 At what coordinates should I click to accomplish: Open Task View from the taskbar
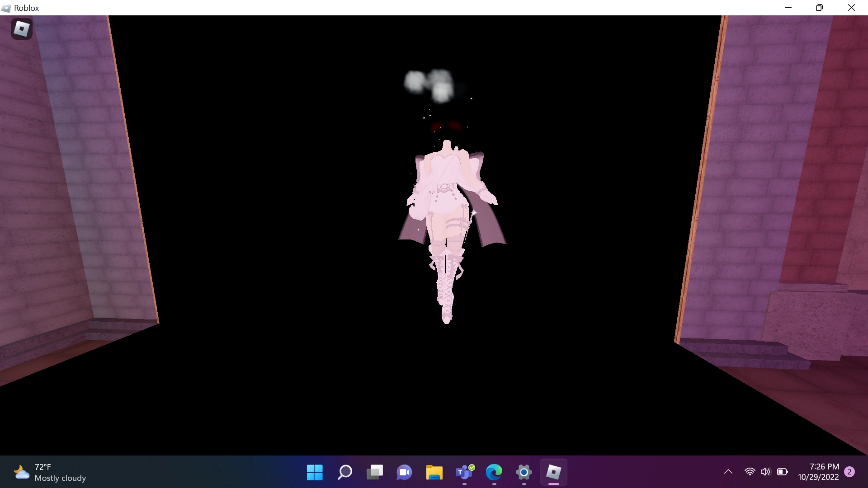click(374, 473)
